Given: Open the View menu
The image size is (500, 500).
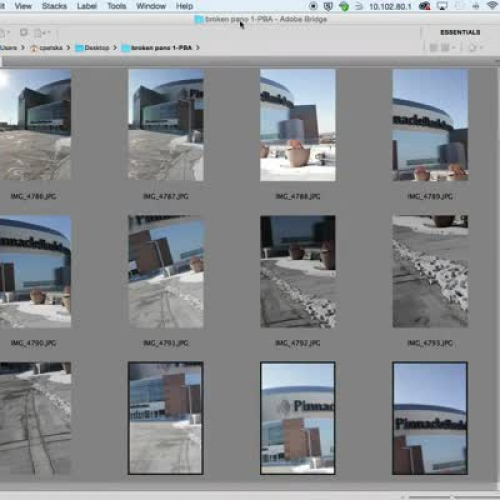Looking at the screenshot, I should tap(23, 6).
